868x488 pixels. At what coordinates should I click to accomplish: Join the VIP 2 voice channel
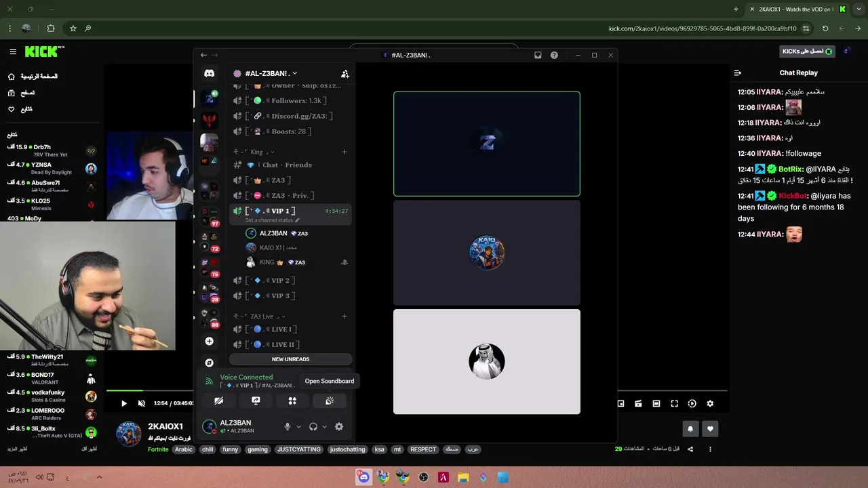coord(290,280)
